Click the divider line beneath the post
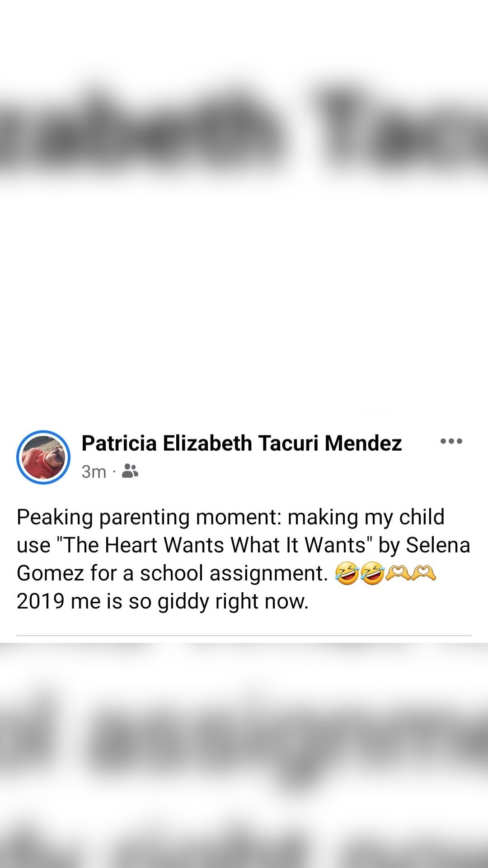Viewport: 488px width, 868px height. (244, 636)
